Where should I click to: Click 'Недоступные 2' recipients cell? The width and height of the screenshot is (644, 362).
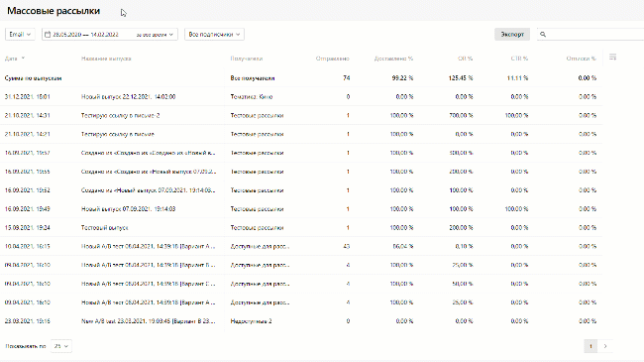[x=251, y=321]
